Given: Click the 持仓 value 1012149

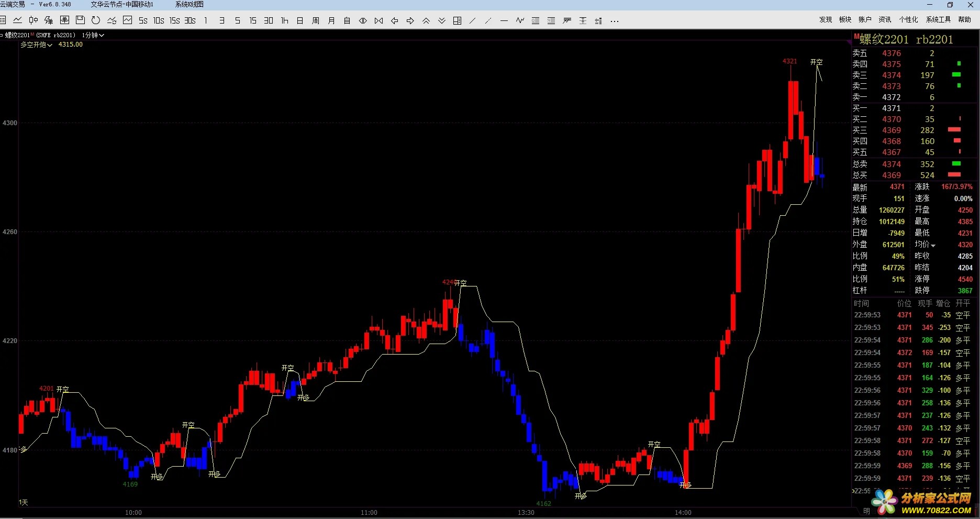Looking at the screenshot, I should [x=892, y=222].
